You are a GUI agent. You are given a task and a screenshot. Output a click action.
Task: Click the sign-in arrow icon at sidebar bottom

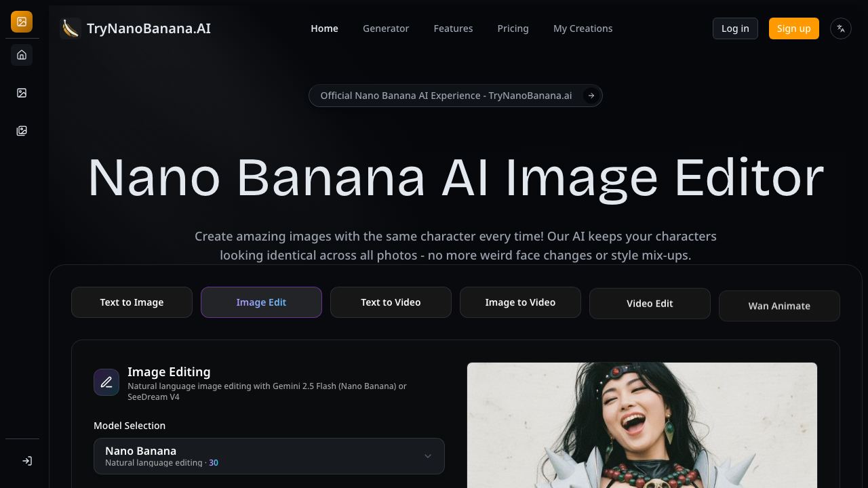[x=27, y=461]
